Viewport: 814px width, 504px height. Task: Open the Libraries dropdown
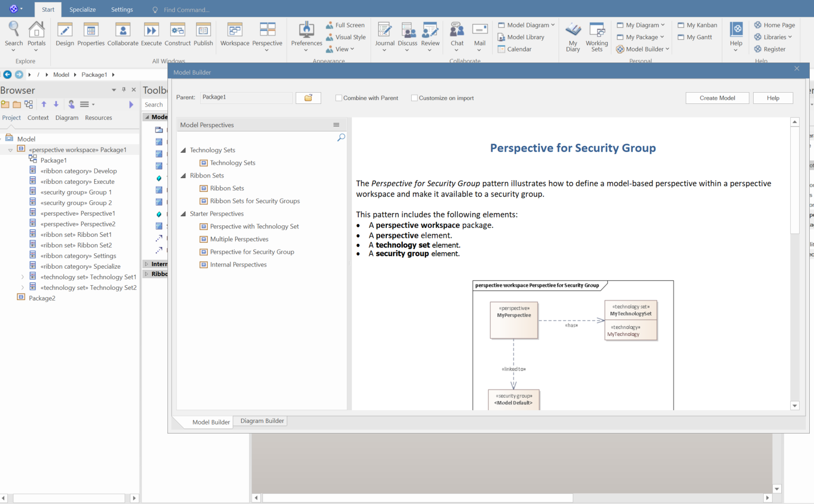773,37
